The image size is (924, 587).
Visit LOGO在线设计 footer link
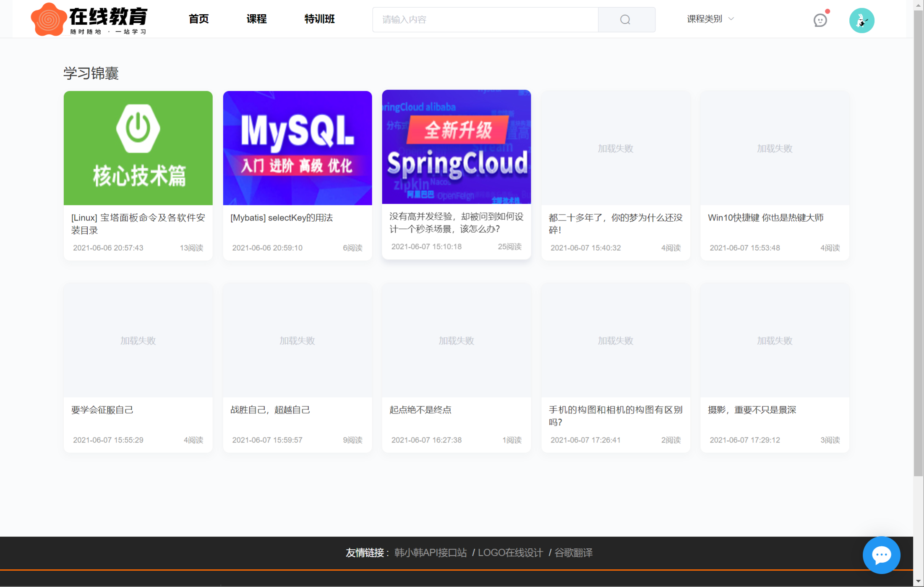tap(510, 553)
